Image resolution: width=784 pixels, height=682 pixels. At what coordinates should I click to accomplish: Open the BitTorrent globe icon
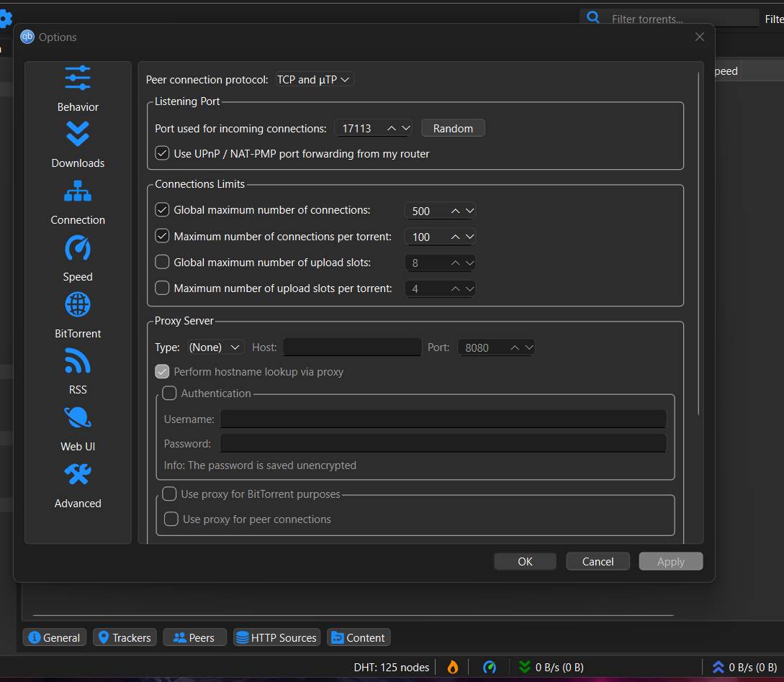[78, 304]
